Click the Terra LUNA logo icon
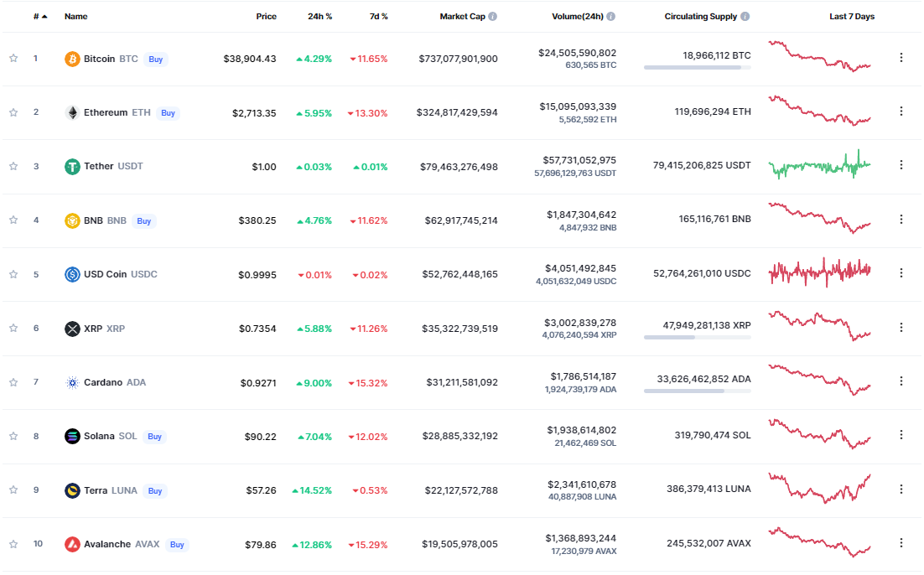 point(72,490)
